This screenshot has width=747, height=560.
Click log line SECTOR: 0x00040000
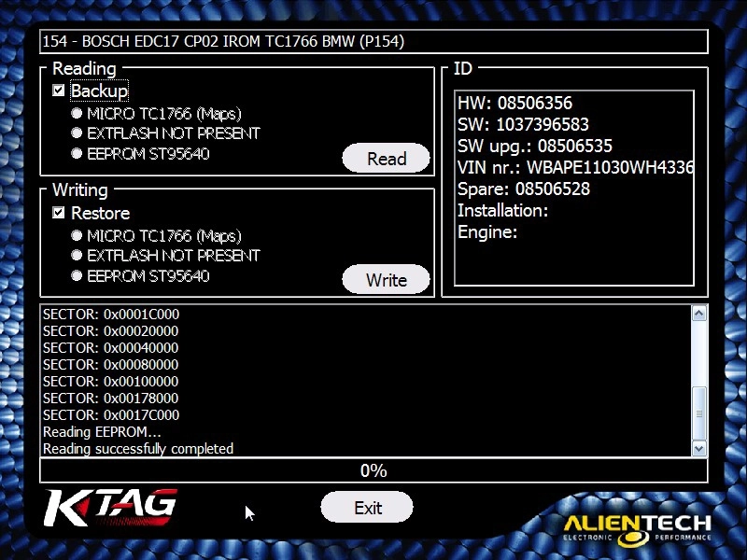[110, 347]
